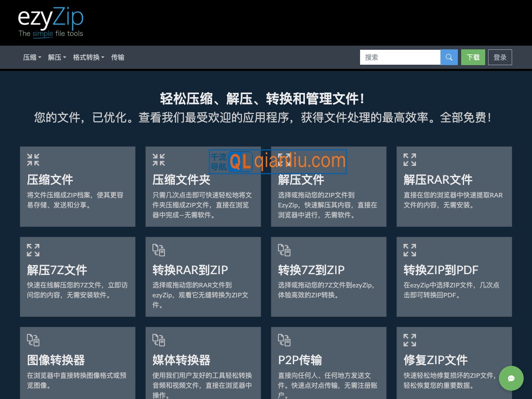
Task: Click the extract icon on 解压7Z文件 card
Action: coord(33,250)
